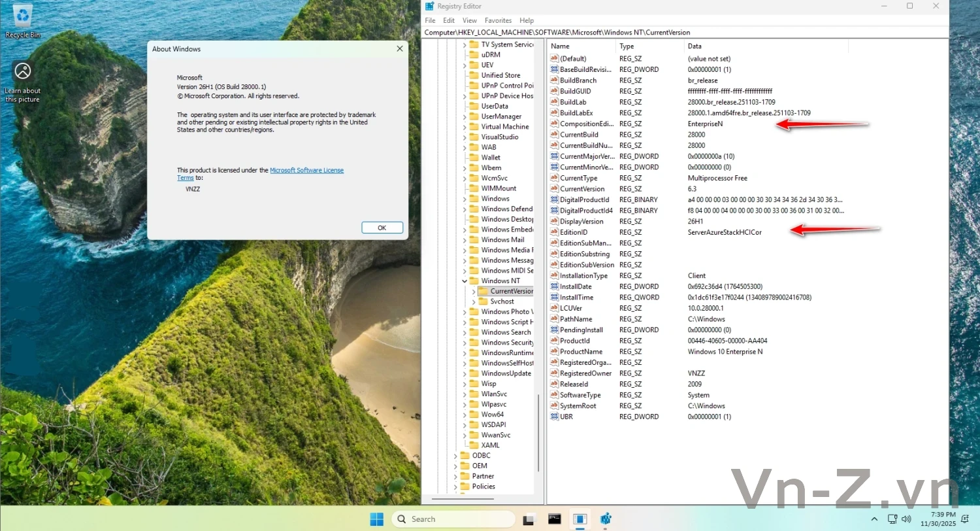This screenshot has height=531, width=980.
Task: Click the Windows Start button
Action: tap(377, 519)
